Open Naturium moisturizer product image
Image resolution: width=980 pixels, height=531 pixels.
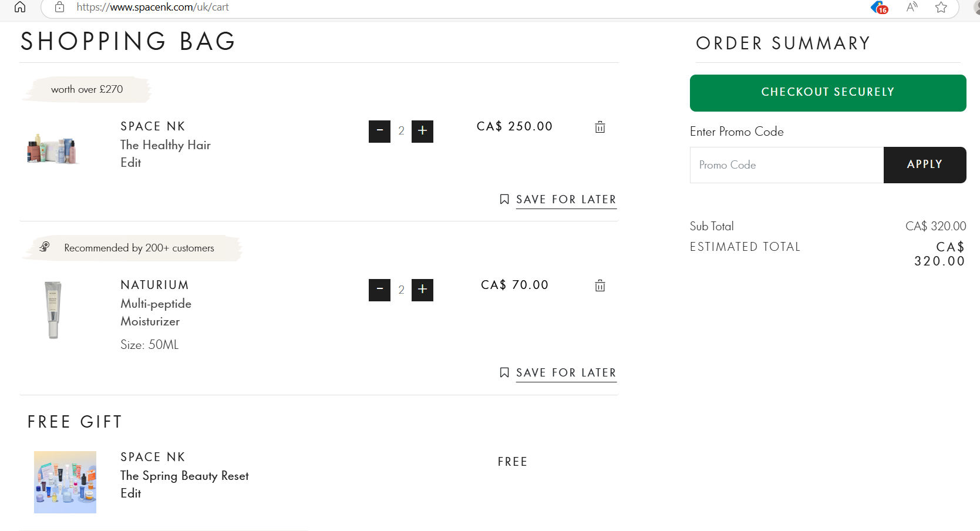pos(53,310)
